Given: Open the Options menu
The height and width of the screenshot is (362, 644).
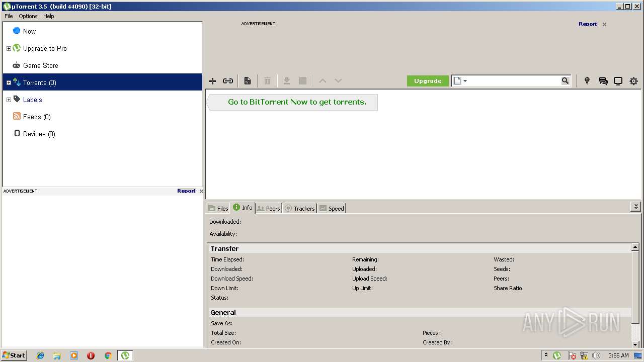Looking at the screenshot, I should [x=28, y=16].
